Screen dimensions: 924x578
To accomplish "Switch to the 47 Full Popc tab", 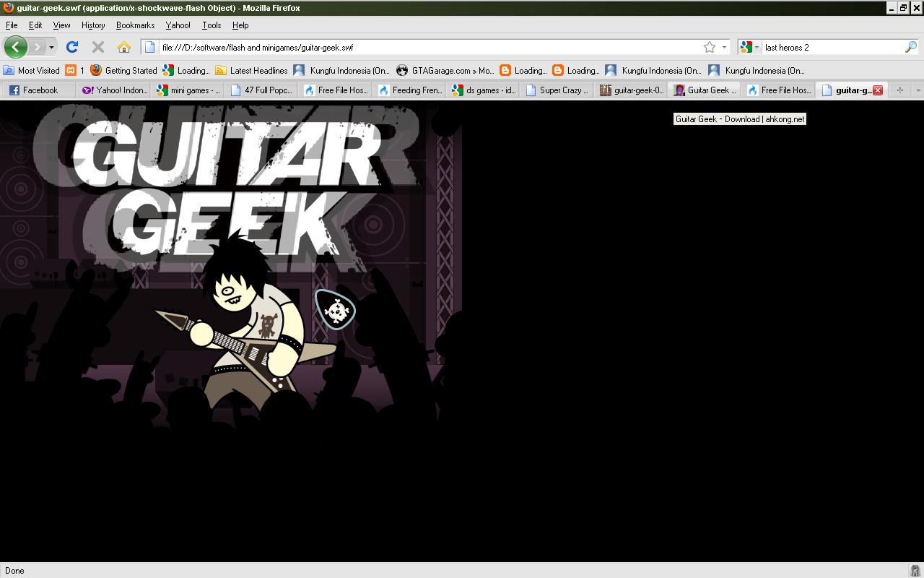I will 262,90.
